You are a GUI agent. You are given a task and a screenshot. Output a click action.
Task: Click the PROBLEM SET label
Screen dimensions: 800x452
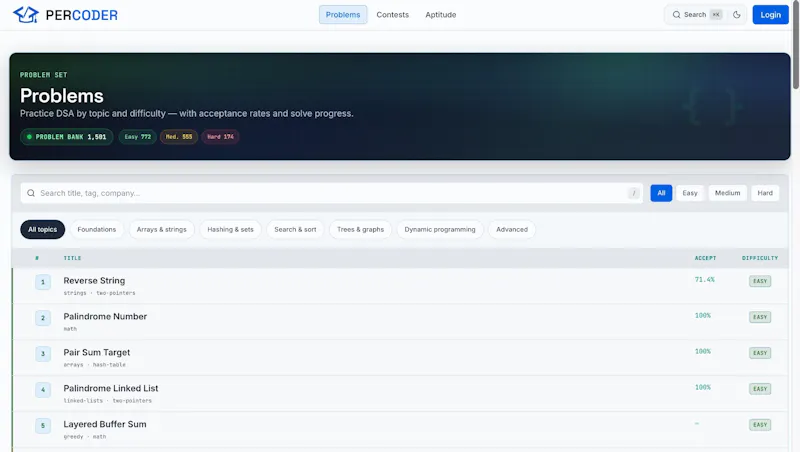[43, 75]
